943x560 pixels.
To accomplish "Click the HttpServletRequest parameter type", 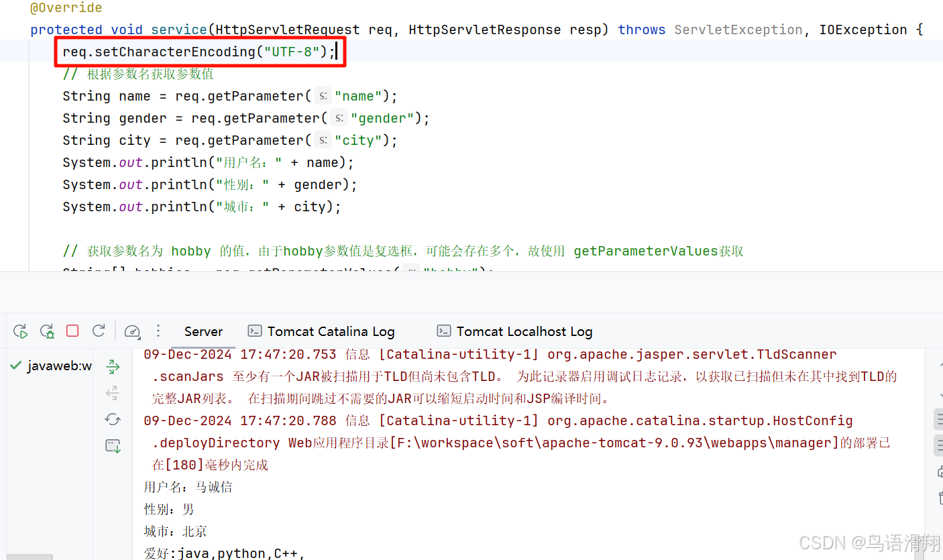I will [288, 30].
